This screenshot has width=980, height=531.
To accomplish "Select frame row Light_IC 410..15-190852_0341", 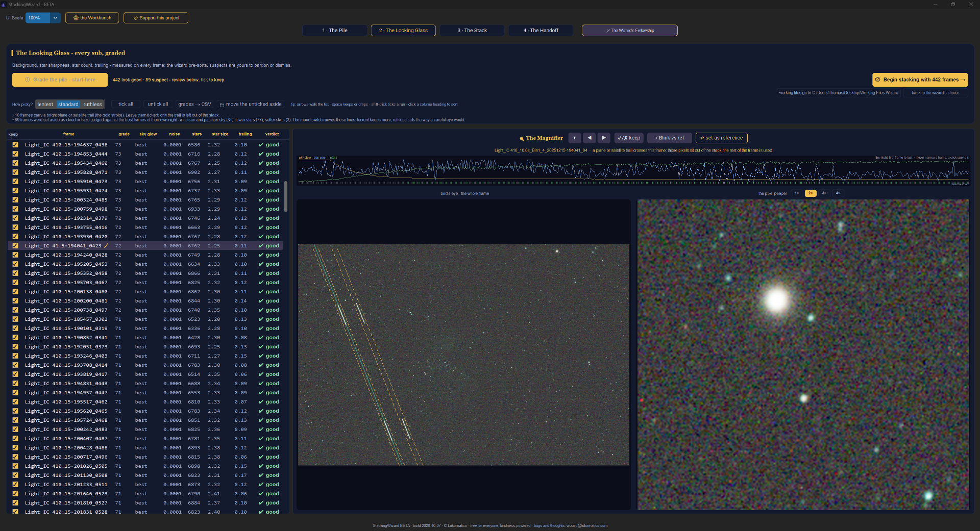I will tap(145, 338).
